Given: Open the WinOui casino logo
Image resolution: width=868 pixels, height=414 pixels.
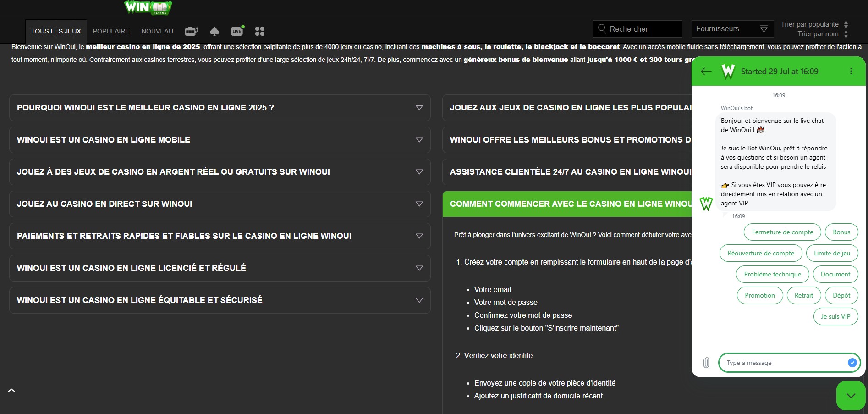Looking at the screenshot, I should 148,7.
